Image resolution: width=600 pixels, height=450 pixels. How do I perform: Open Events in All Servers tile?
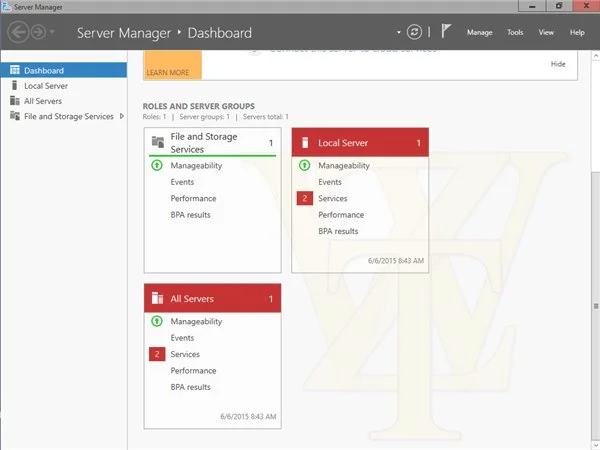coord(182,338)
